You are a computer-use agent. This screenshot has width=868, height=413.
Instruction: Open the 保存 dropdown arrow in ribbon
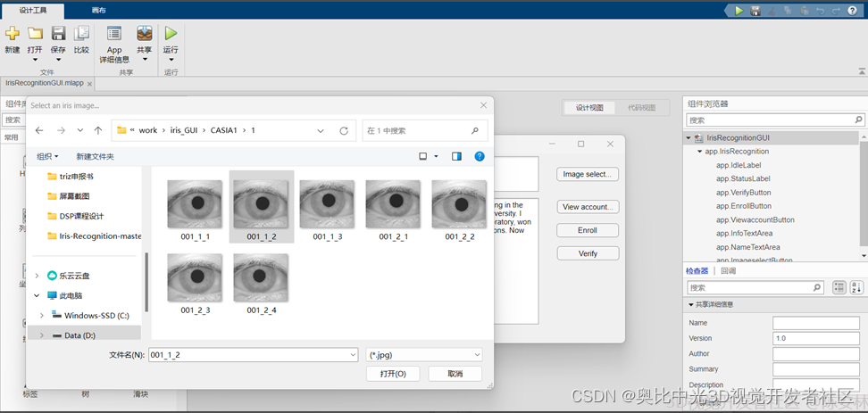coord(58,60)
